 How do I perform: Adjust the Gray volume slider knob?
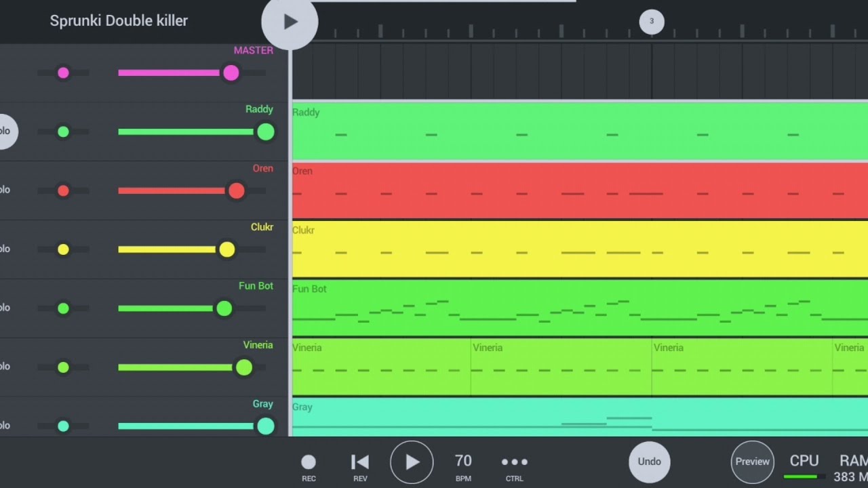click(x=266, y=426)
